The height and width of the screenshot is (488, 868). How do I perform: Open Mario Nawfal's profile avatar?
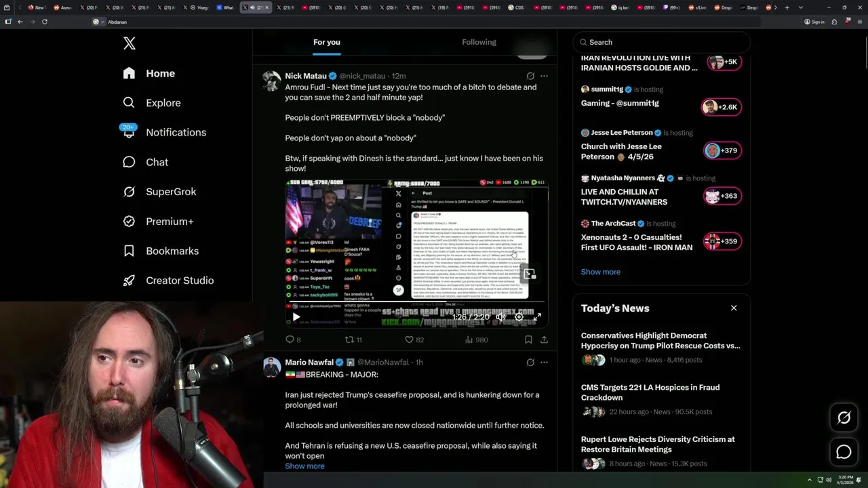click(272, 367)
